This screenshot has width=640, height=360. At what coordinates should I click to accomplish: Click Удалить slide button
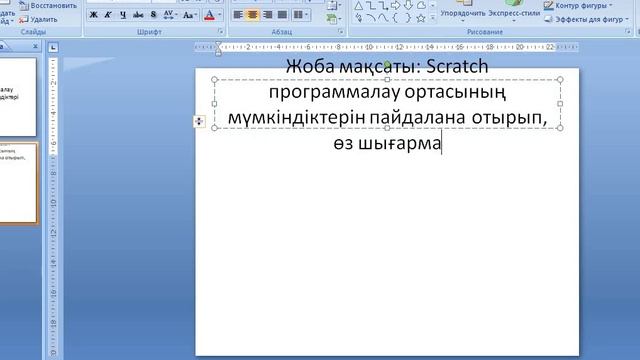[38, 19]
